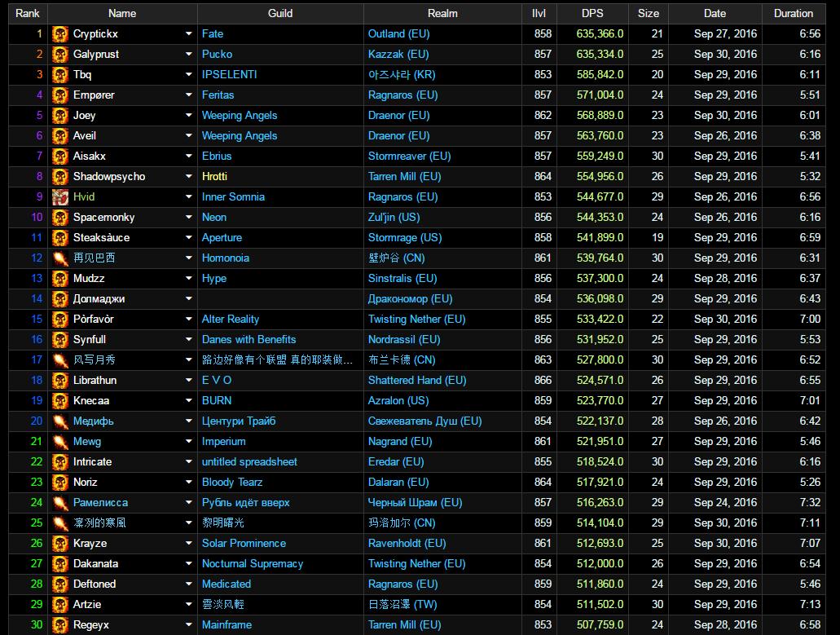Image resolution: width=840 pixels, height=635 pixels.
Task: Click Cryptickx's skull spec icon
Action: pyautogui.click(x=60, y=33)
